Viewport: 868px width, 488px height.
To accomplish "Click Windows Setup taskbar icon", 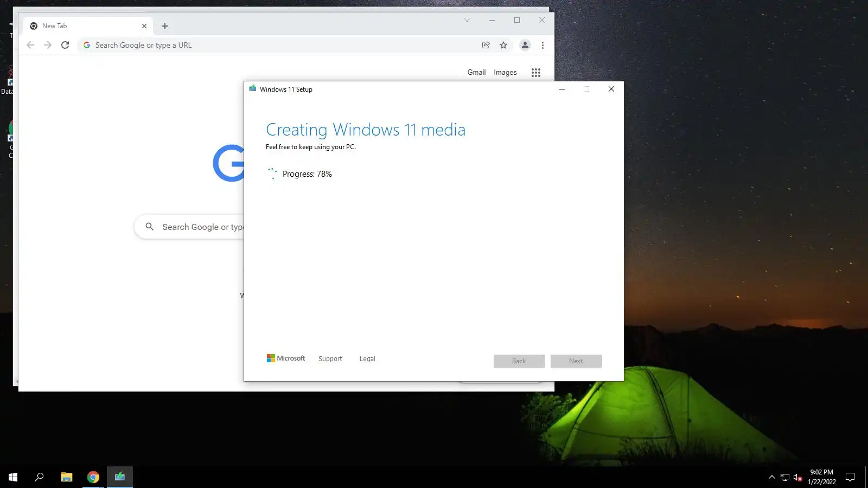I will pyautogui.click(x=120, y=477).
